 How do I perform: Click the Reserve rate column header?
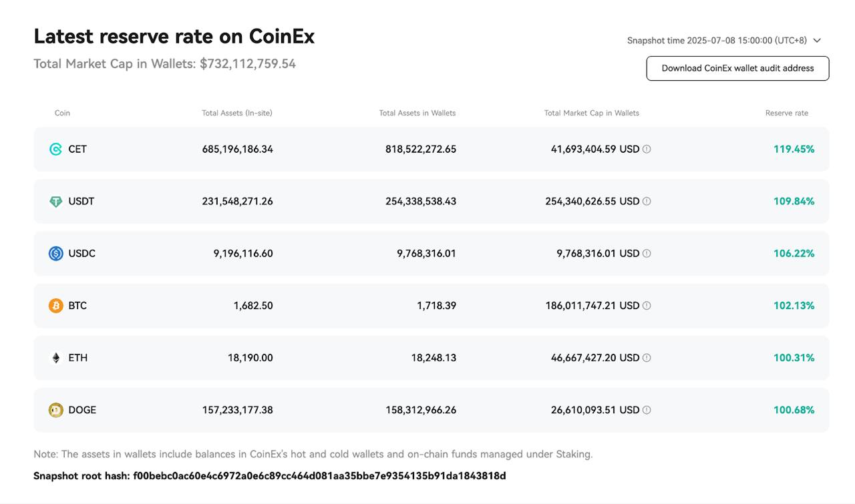[786, 113]
